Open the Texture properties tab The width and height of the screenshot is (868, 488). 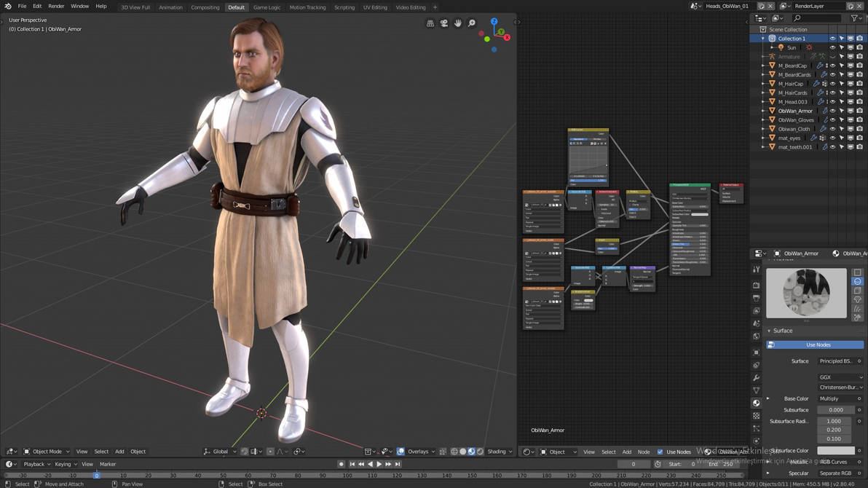coord(756,416)
